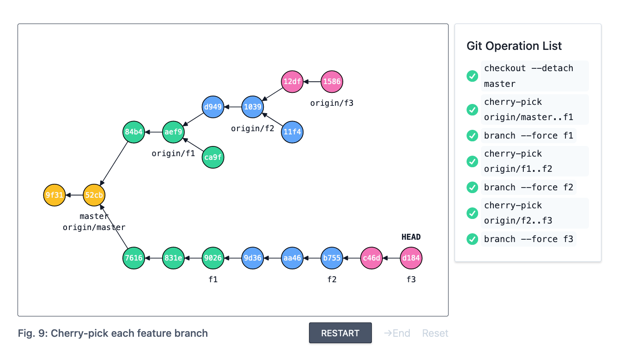Select the branch --force f2 operation

tap(528, 188)
